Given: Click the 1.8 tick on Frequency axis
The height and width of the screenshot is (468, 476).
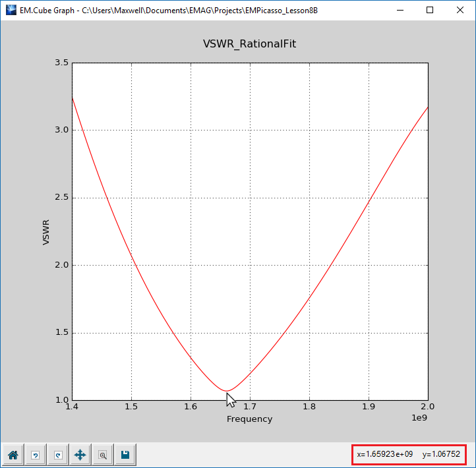Looking at the screenshot, I should click(309, 407).
